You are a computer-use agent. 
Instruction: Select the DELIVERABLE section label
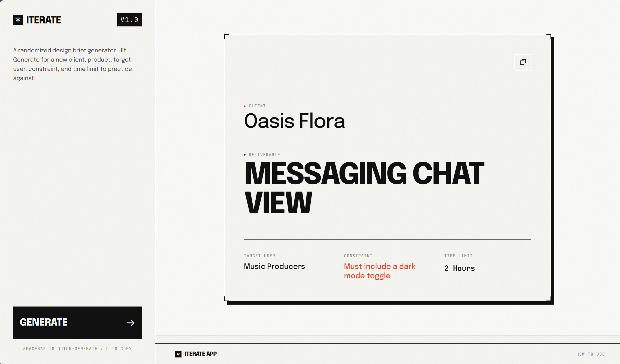tap(264, 155)
